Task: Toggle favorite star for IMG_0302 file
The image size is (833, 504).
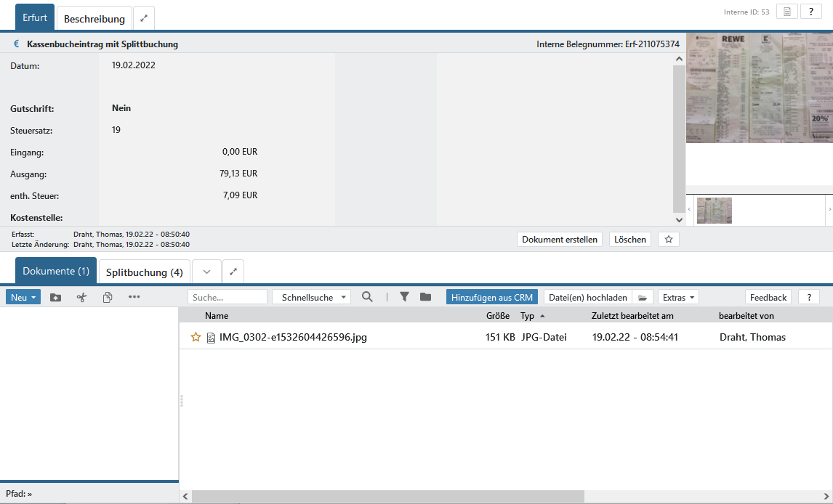Action: pos(196,337)
